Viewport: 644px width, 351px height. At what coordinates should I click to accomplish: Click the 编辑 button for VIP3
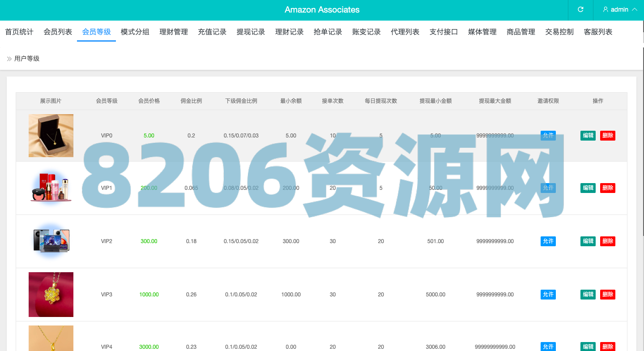[x=588, y=295]
